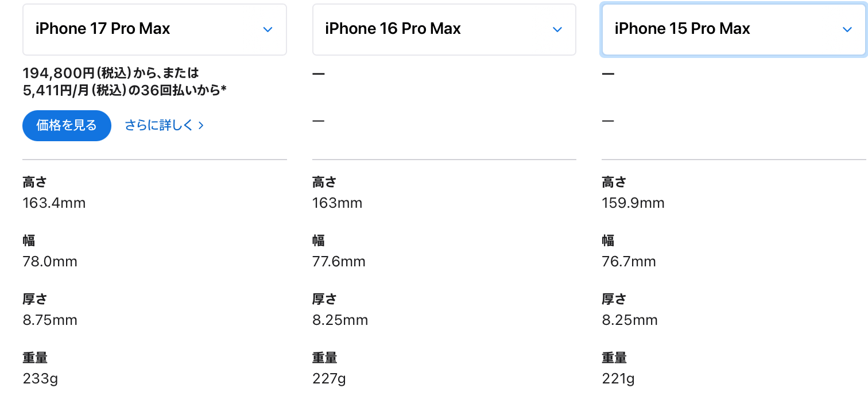Click the arrow icon beside さらに詳しく
Viewport: 868px width, 411px height.
201,126
